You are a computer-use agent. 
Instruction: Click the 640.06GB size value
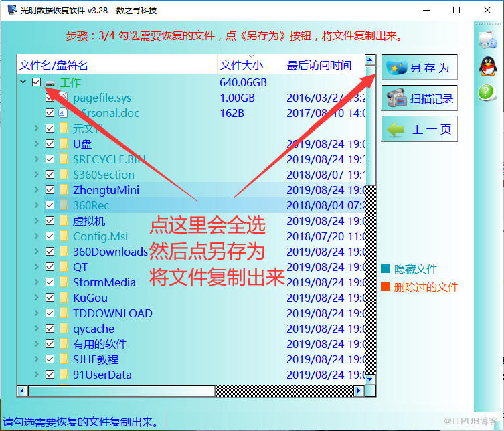coord(243,82)
